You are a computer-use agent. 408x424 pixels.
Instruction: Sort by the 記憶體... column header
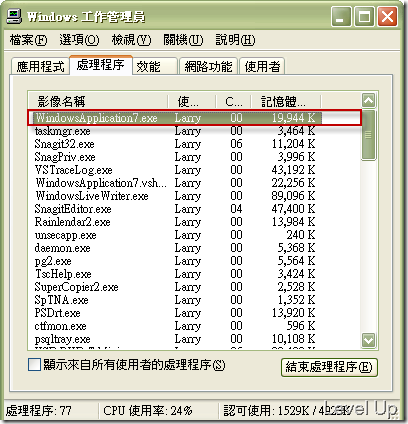click(286, 101)
